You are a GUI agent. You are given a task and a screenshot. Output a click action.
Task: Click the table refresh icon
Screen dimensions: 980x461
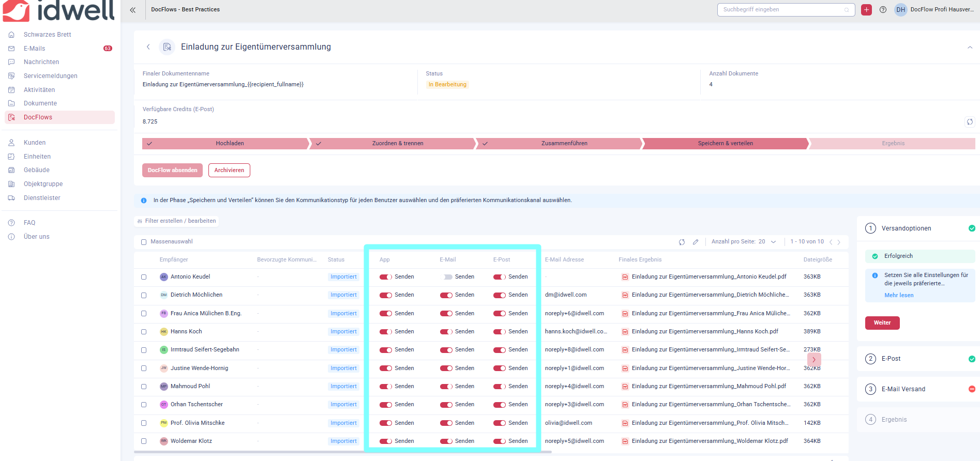click(x=682, y=242)
